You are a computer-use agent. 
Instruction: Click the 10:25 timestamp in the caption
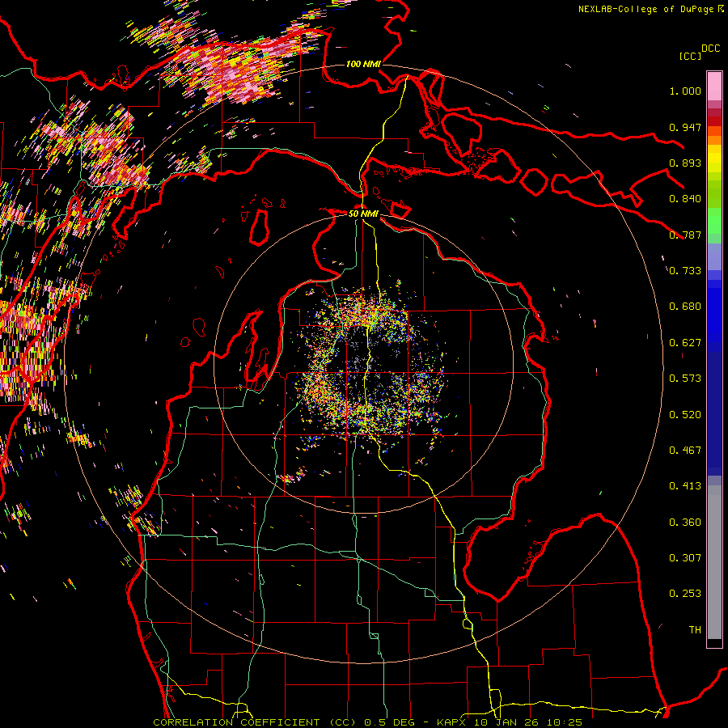[564, 722]
